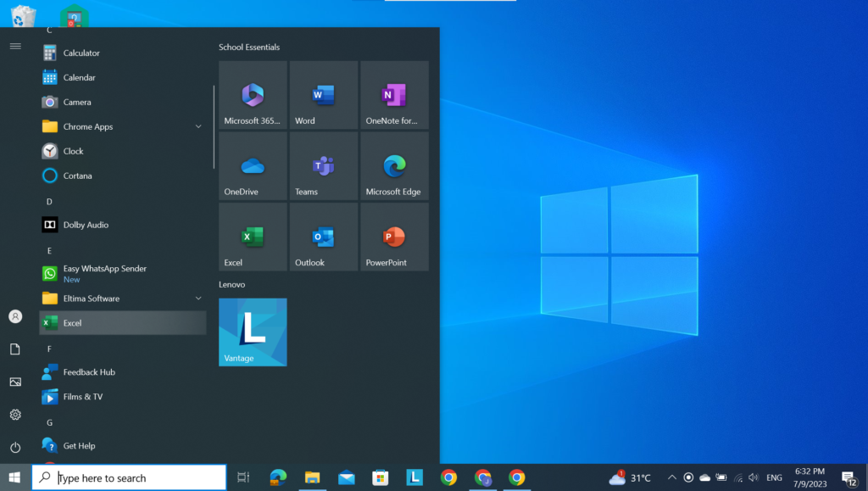
Task: Open the network Wi-Fi tray icon
Action: (738, 477)
